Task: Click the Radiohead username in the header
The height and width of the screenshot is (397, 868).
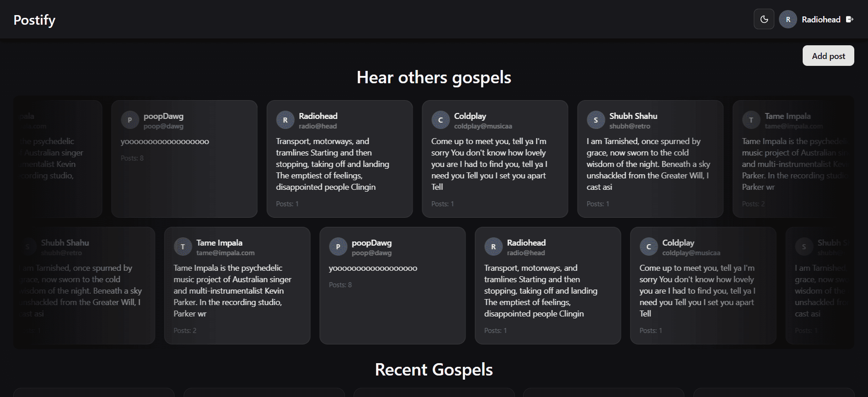Action: click(x=821, y=20)
